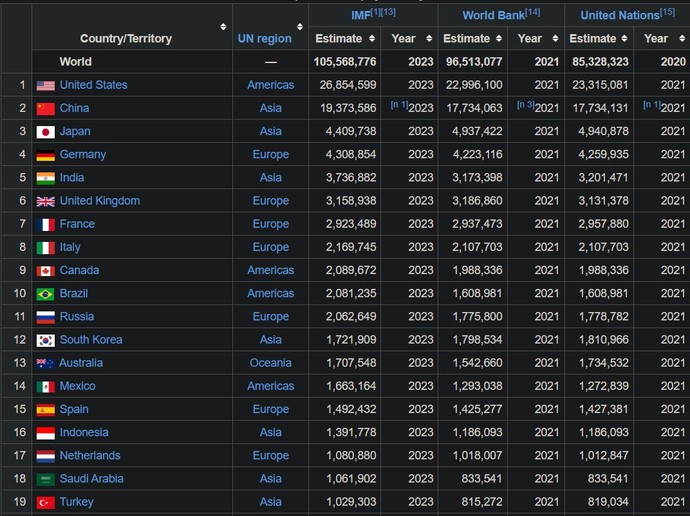Screen dimensions: 690x516
Task: Click the United Kingdom flag icon
Action: point(46,201)
